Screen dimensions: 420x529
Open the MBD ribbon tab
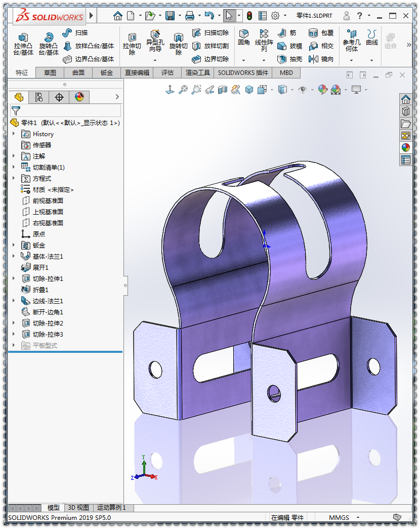click(x=286, y=72)
